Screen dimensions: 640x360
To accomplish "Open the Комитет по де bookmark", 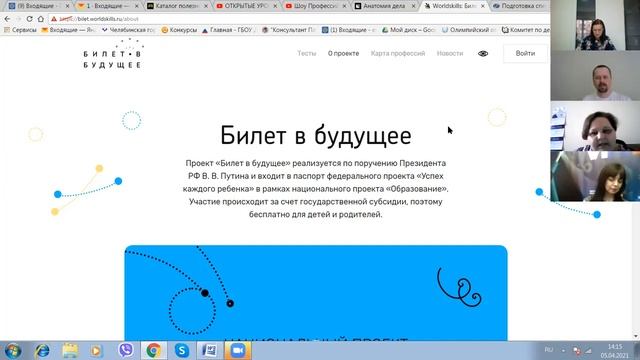I will click(x=525, y=30).
